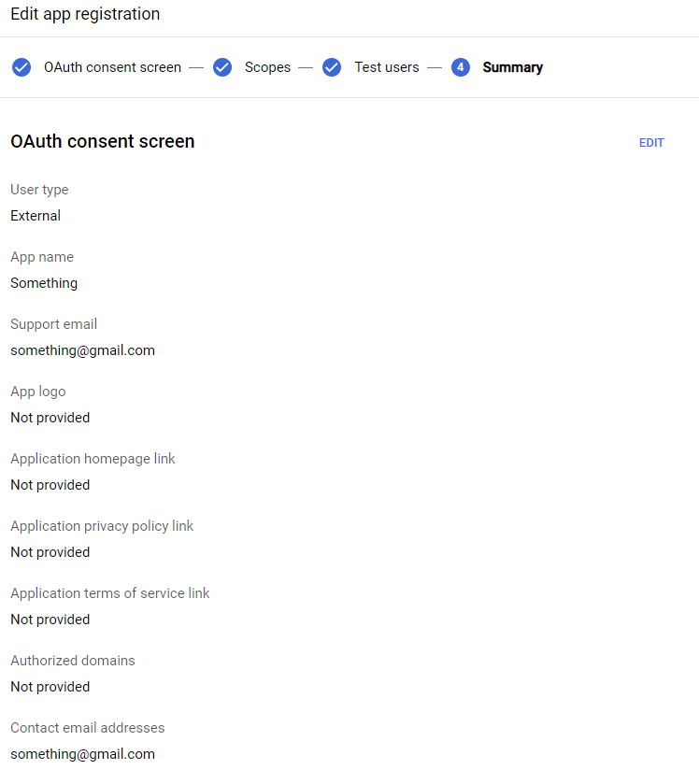Select the Summary step label
This screenshot has width=699, height=784.
tap(512, 67)
